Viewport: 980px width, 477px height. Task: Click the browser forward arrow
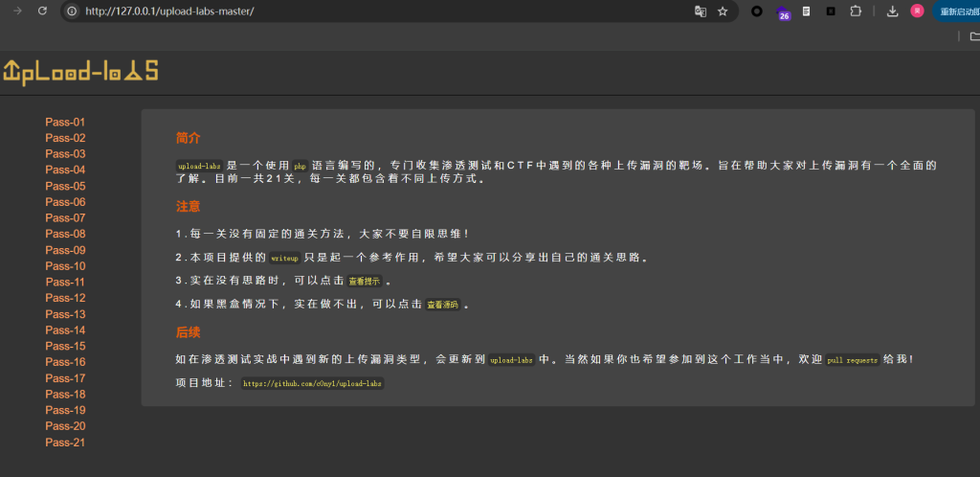coord(16,11)
